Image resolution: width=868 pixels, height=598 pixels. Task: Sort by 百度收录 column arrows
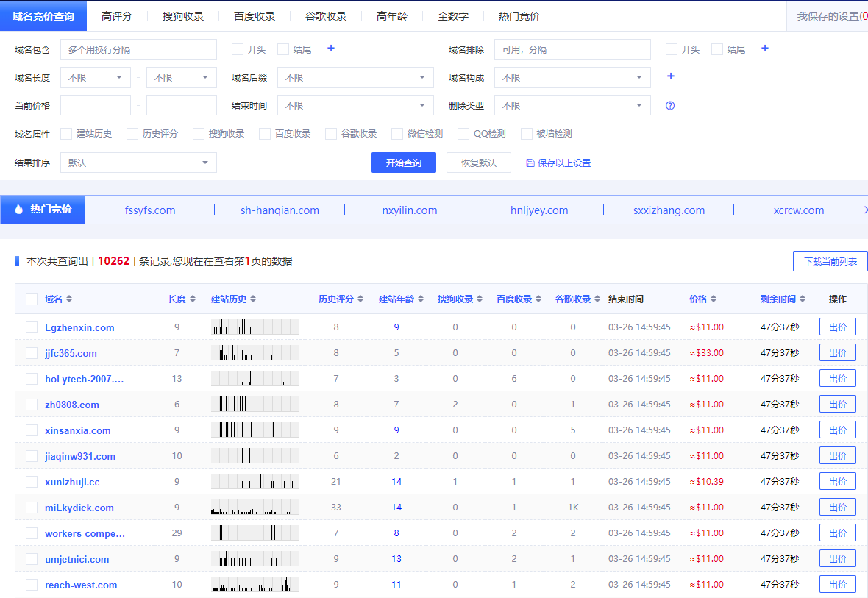538,299
